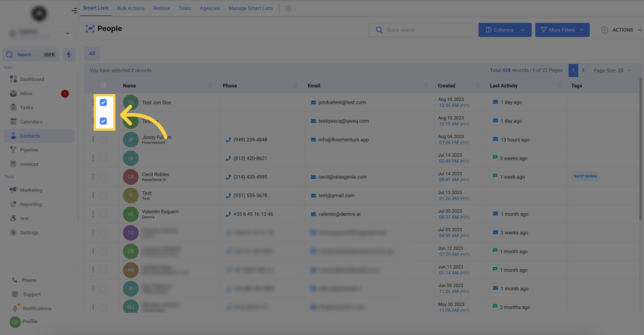Open the ACTIONS dropdown
The width and height of the screenshot is (644, 335).
pos(621,30)
